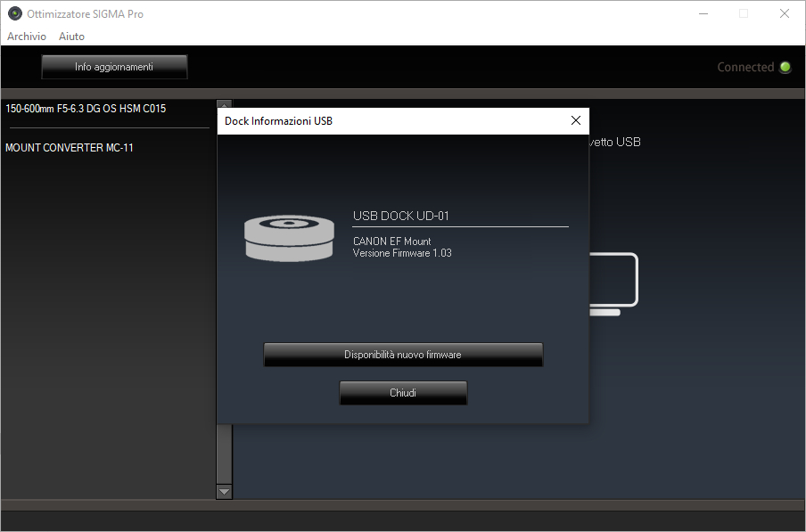Click the Info aggiornamenti button
The height and width of the screenshot is (532, 806).
click(114, 67)
